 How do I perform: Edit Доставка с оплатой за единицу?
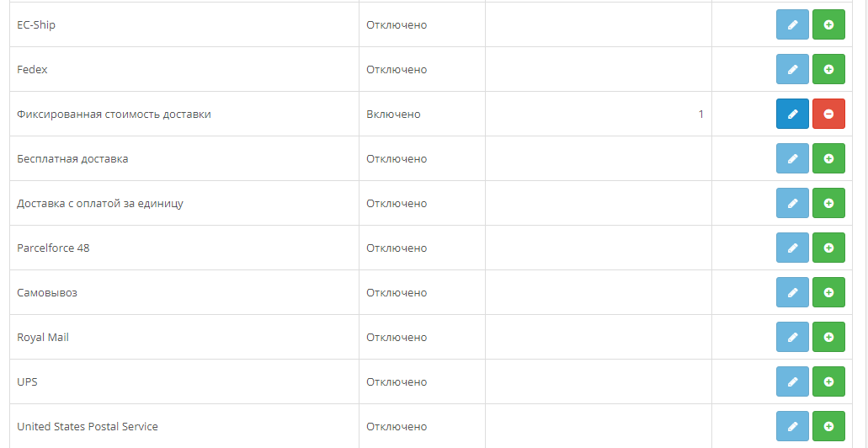tap(792, 204)
